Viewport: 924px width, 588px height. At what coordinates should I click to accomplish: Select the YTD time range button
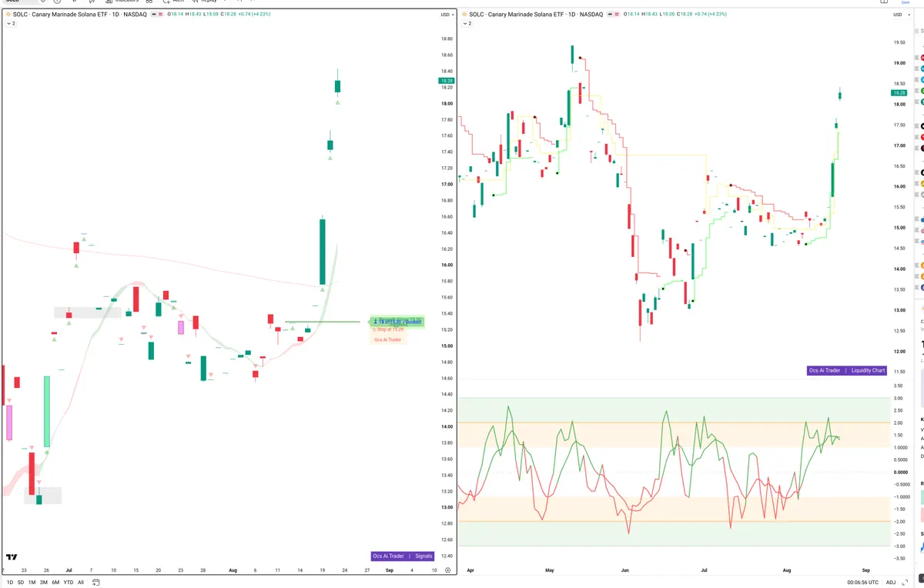[x=69, y=582]
